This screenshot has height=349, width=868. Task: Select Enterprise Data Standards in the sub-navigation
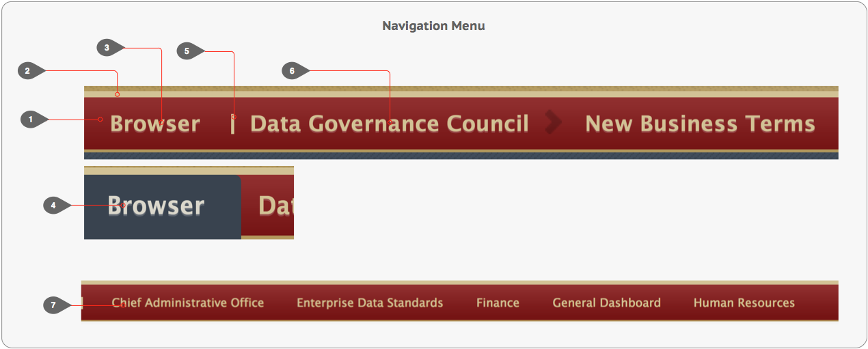pos(370,303)
